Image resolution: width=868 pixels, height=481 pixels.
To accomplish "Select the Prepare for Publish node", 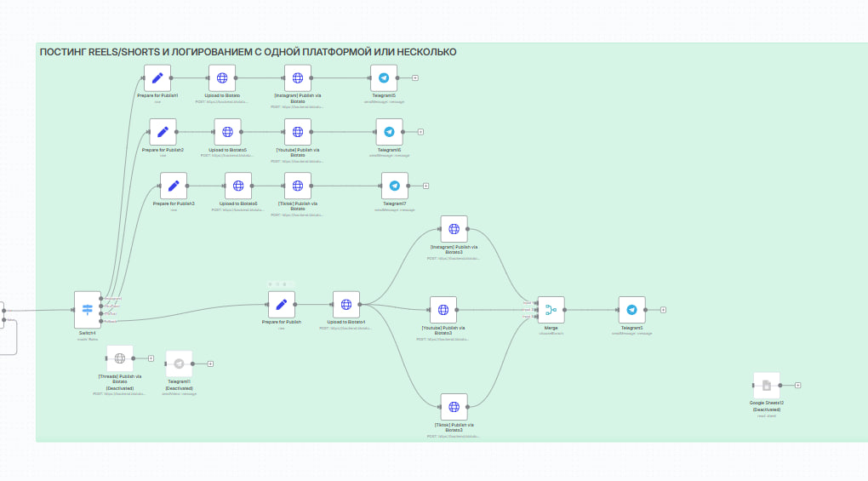I will tap(281, 305).
